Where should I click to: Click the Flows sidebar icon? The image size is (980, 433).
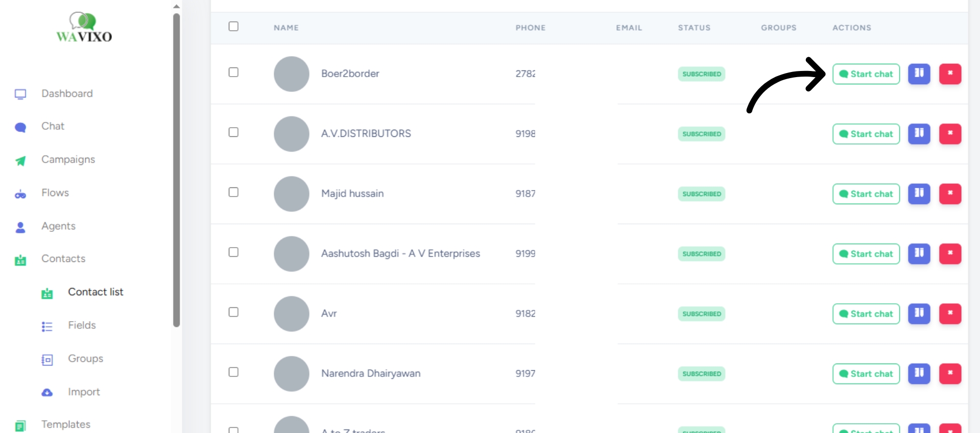tap(20, 194)
